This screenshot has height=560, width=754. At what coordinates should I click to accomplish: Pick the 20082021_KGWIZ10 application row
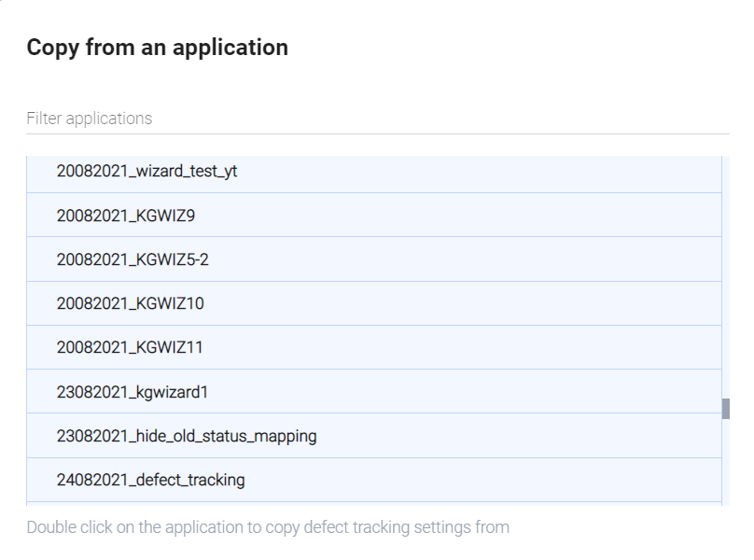pyautogui.click(x=131, y=303)
